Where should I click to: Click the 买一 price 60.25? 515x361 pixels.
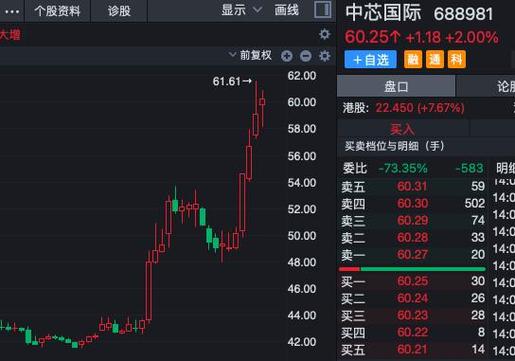click(x=412, y=281)
